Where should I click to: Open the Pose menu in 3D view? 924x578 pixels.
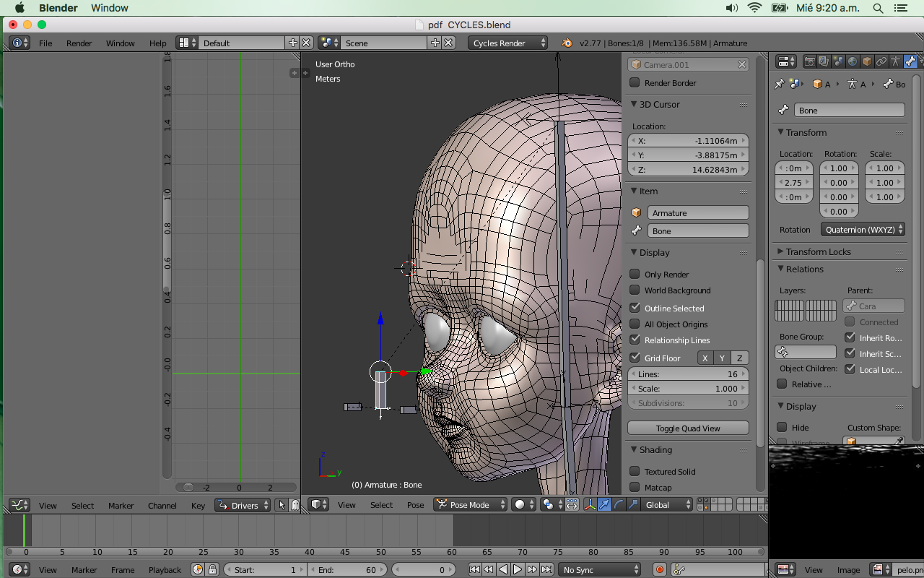point(415,504)
